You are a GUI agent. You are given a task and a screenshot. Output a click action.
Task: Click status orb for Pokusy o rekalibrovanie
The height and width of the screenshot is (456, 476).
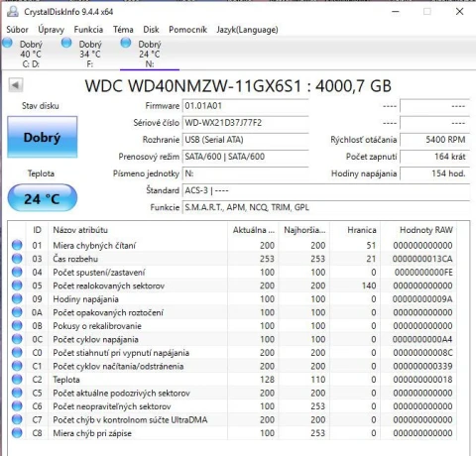point(17,325)
